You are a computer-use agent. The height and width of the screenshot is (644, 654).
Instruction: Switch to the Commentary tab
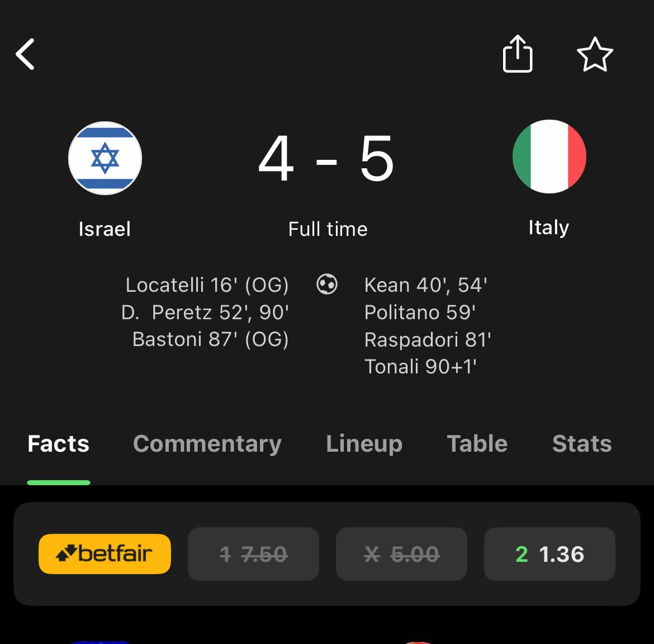pos(207,444)
